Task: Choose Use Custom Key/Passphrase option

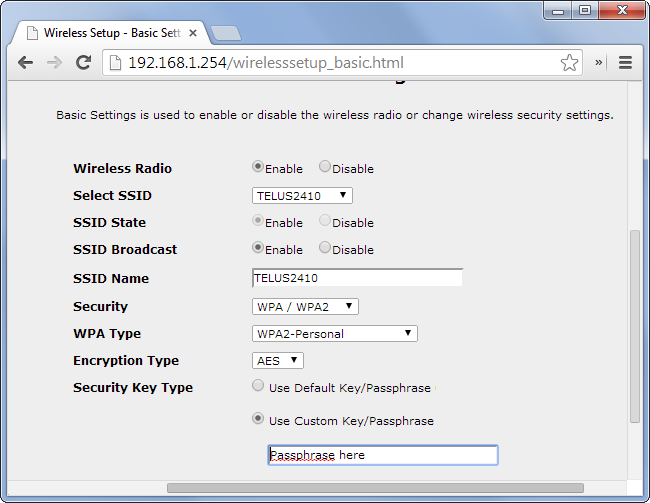Action: [x=259, y=420]
